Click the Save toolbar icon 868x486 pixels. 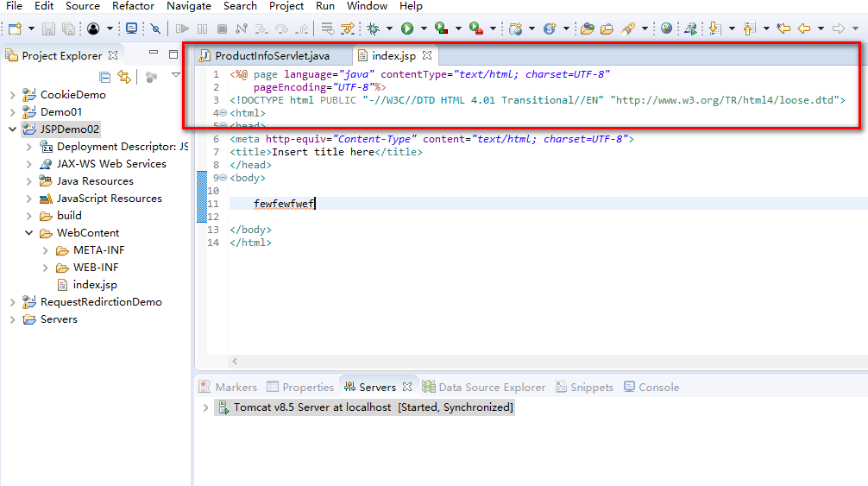(x=48, y=28)
